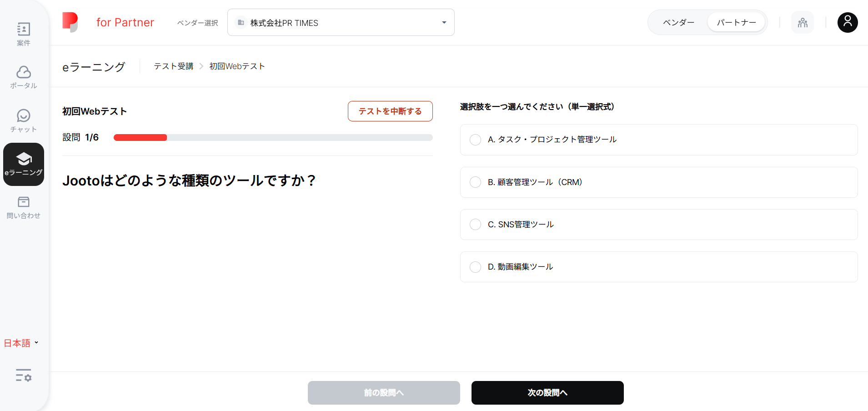Screen dimensions: 868x411
Task: Open the チャット chat bubble icon
Action: pyautogui.click(x=24, y=115)
